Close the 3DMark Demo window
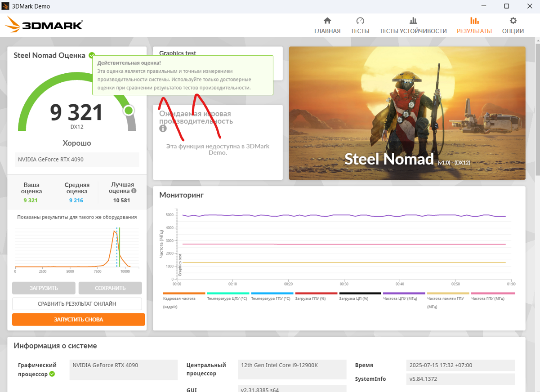540x392 pixels. tap(530, 6)
